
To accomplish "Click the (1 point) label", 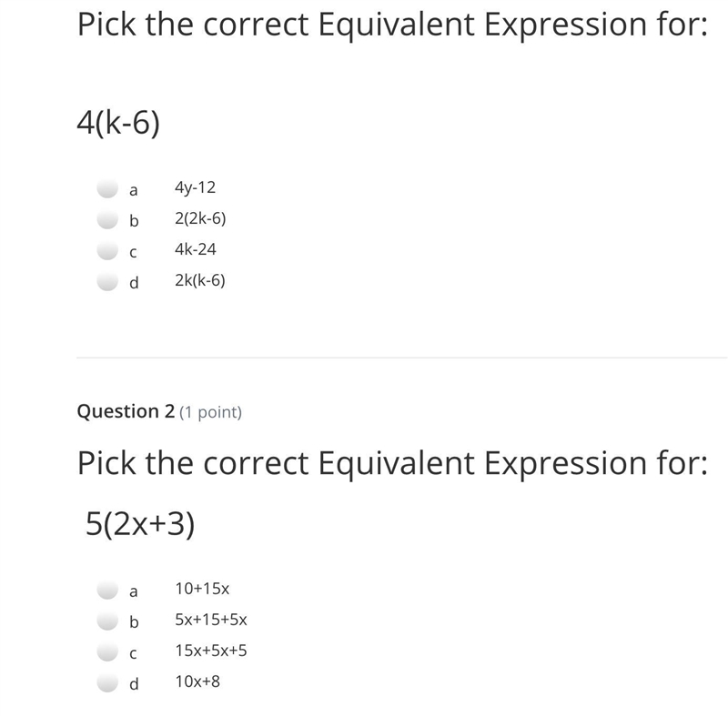I will click(x=210, y=412).
